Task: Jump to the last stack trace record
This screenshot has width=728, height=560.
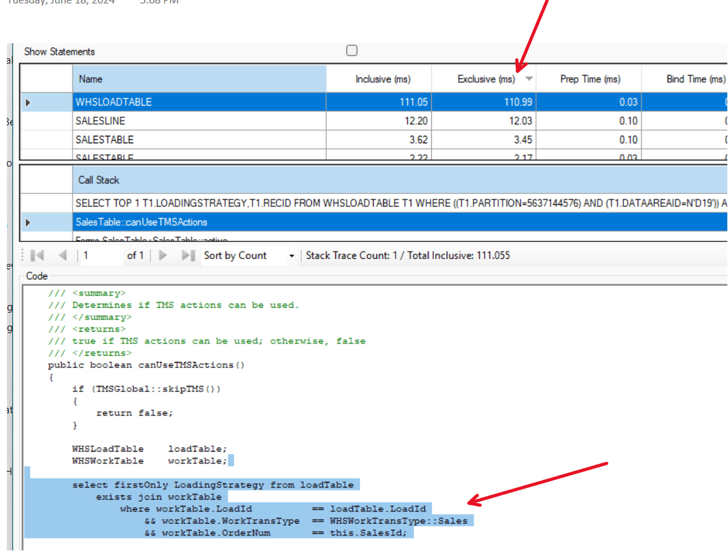Action: (187, 256)
